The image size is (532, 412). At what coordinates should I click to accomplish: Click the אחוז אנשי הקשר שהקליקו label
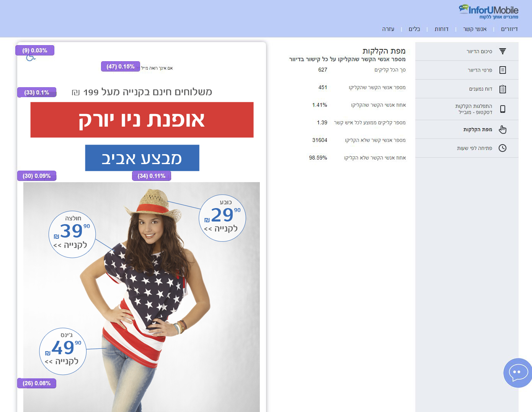click(x=379, y=105)
